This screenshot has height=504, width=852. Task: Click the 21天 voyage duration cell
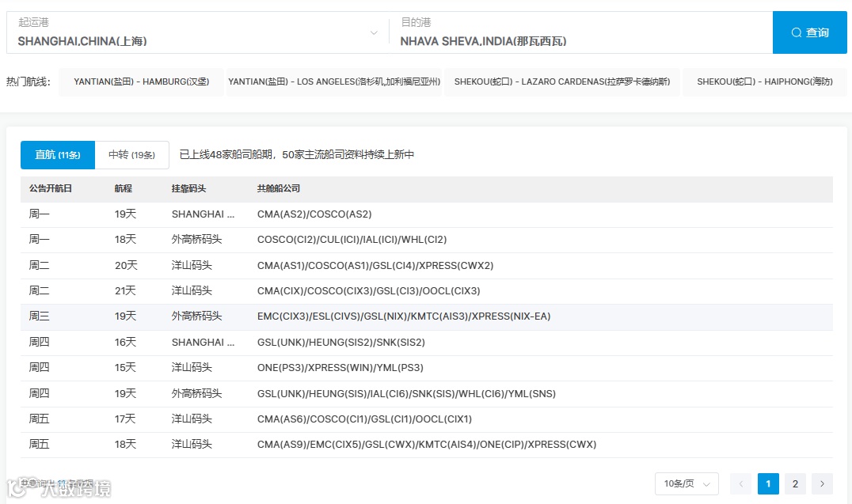[x=126, y=291]
